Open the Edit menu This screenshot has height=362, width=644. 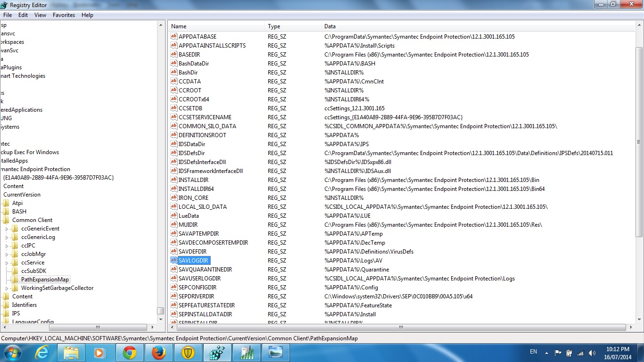click(x=23, y=15)
